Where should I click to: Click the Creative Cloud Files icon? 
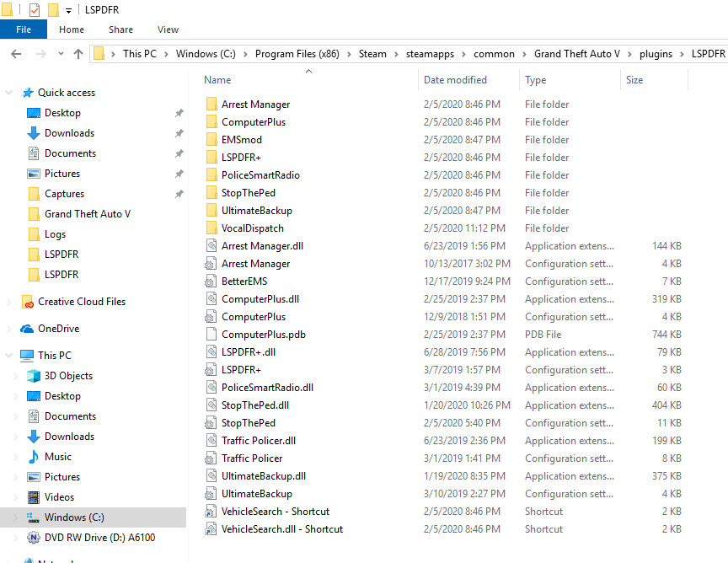tap(28, 302)
